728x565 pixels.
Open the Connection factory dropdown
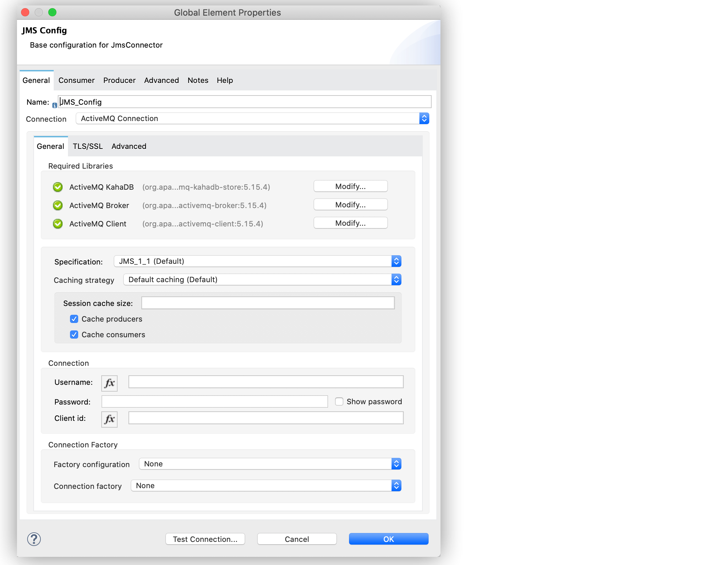pos(396,485)
